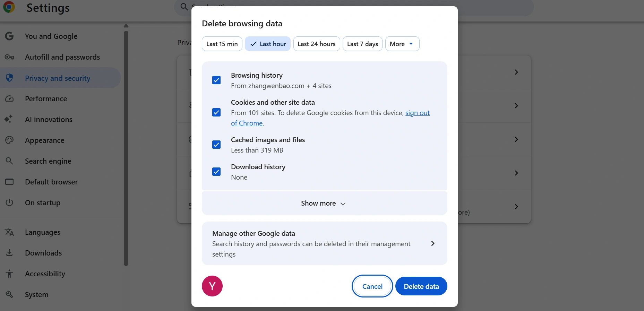Click the sidebar scroll up arrow

pos(126,25)
